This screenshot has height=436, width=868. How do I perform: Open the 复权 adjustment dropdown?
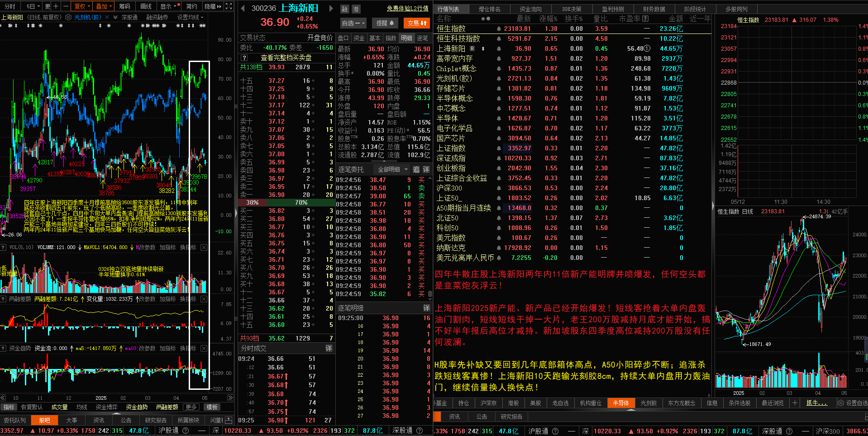82,6
